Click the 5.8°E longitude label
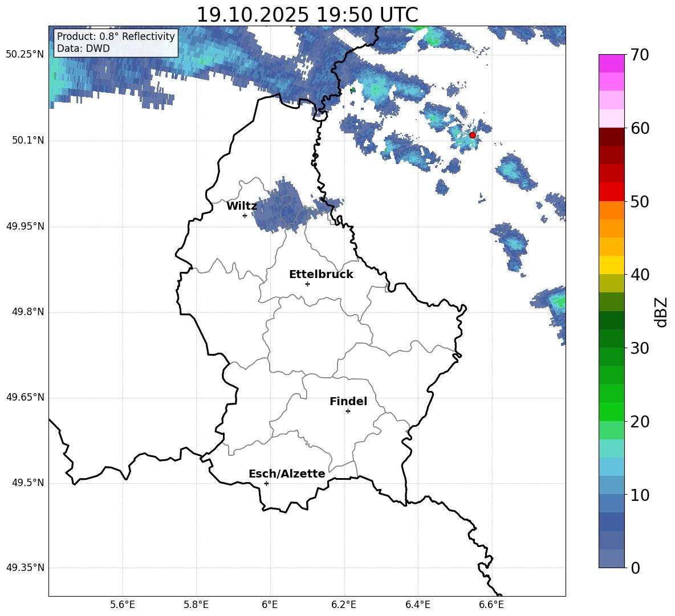675x616 pixels. click(x=196, y=605)
